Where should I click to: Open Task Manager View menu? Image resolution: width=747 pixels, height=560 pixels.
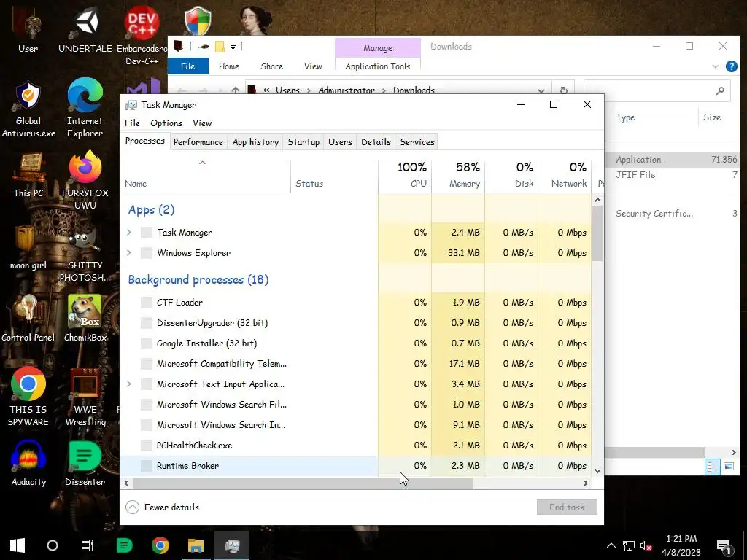point(202,122)
